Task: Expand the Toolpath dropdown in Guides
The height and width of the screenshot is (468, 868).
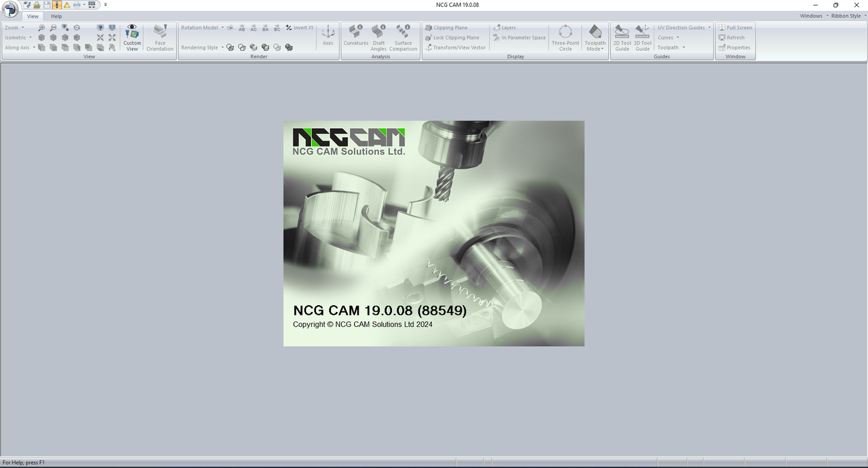Action: (x=671, y=47)
